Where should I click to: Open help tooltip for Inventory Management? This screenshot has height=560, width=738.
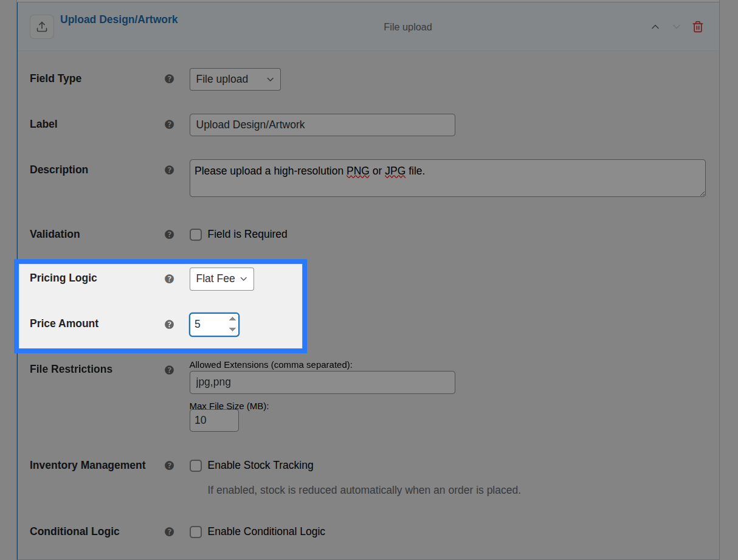[x=170, y=466]
